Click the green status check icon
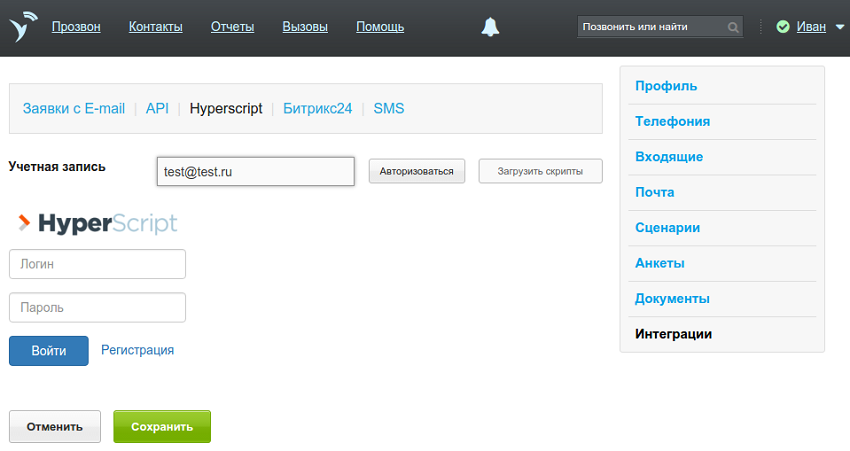Screen dimensions: 850x451 pyautogui.click(x=783, y=27)
